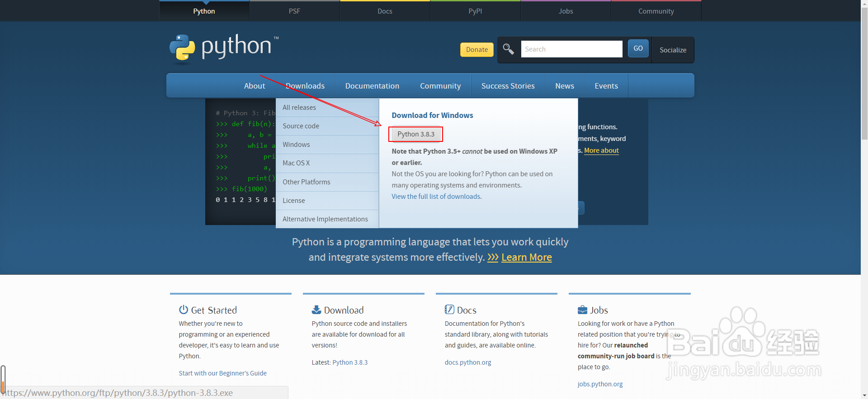Screen dimensions: 868x399
Task: Click the scrollbar down arrow
Action: [x=864, y=395]
